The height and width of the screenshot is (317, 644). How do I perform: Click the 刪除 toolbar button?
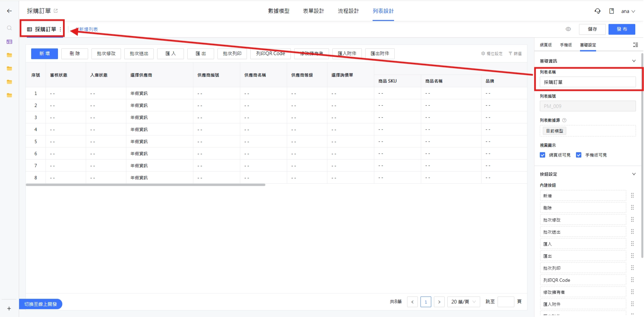coord(75,54)
